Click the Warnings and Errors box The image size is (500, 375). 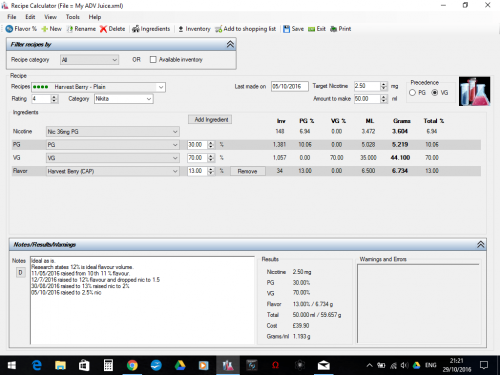419,303
